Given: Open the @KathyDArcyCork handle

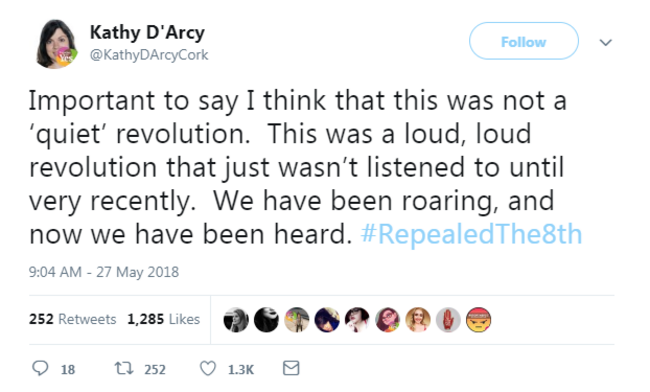Looking at the screenshot, I should (149, 55).
